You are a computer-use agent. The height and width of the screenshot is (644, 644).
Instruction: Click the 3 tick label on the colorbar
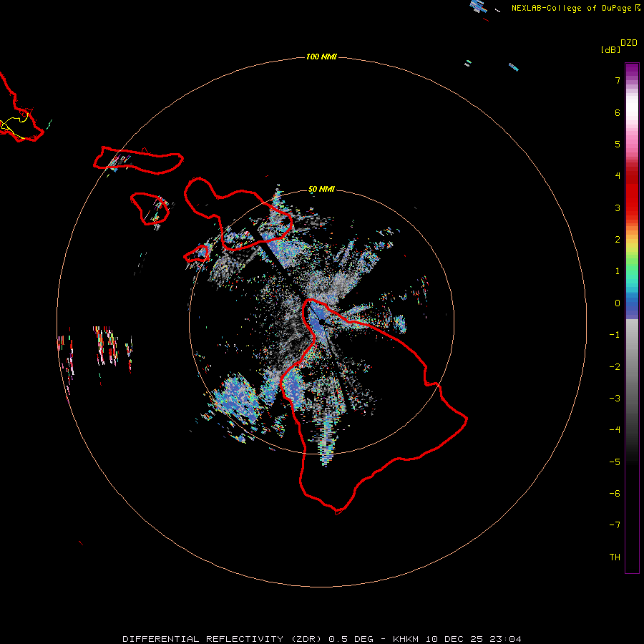(x=618, y=208)
